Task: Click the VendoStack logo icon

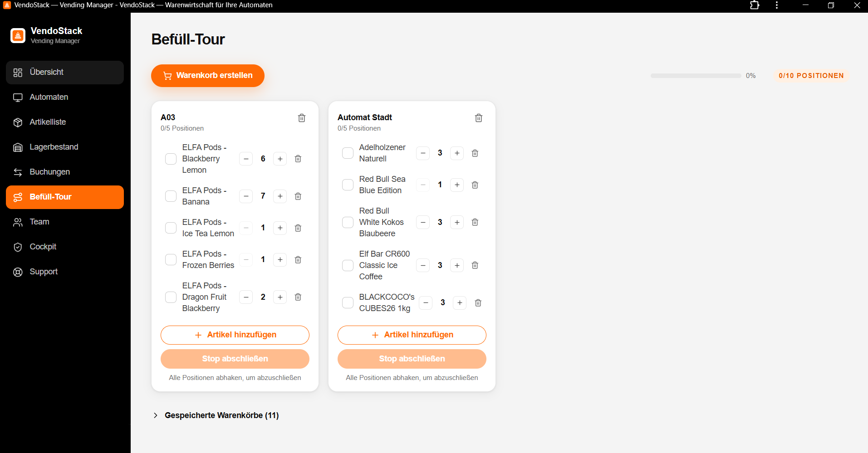Action: [x=18, y=35]
